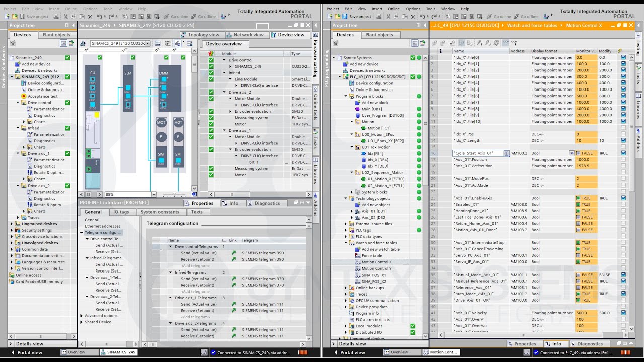Select Acceptance test in left project tree
Image resolution: width=644 pixels, height=362 pixels.
click(43, 96)
